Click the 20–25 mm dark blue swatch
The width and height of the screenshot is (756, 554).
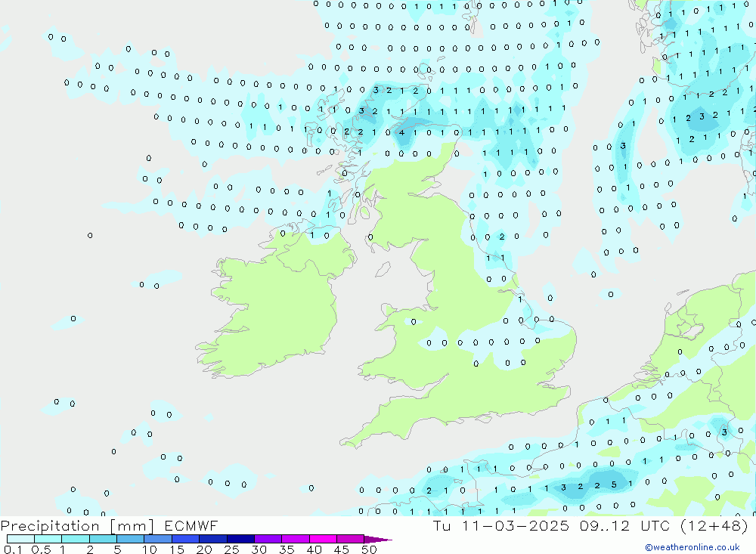click(x=212, y=539)
